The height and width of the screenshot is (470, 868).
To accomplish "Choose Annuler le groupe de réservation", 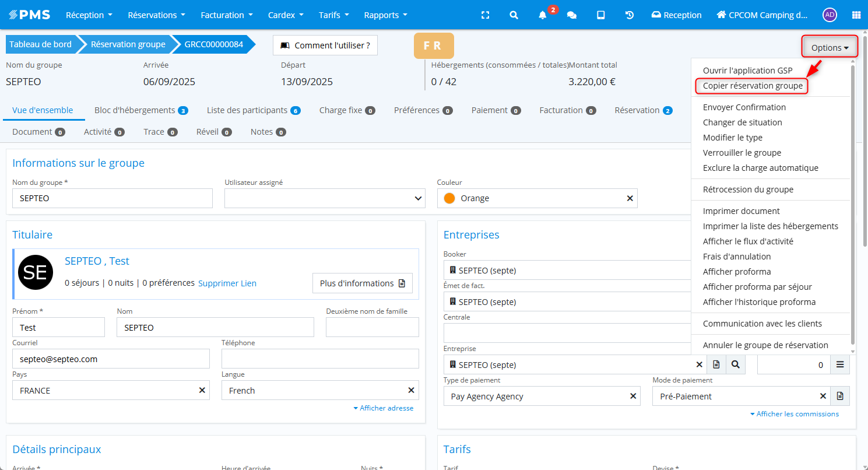I will (x=765, y=345).
